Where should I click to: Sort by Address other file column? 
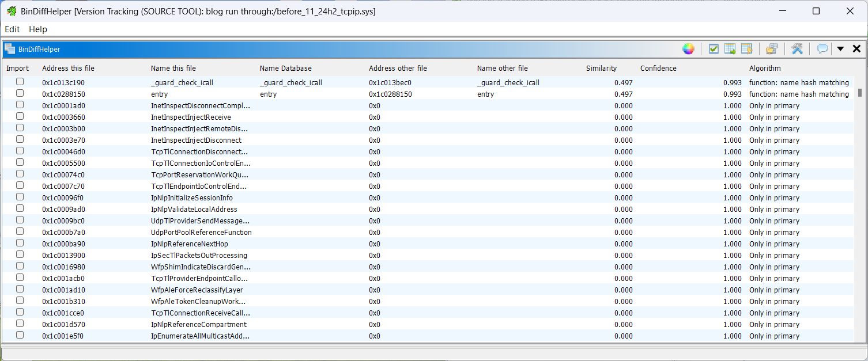coord(398,68)
